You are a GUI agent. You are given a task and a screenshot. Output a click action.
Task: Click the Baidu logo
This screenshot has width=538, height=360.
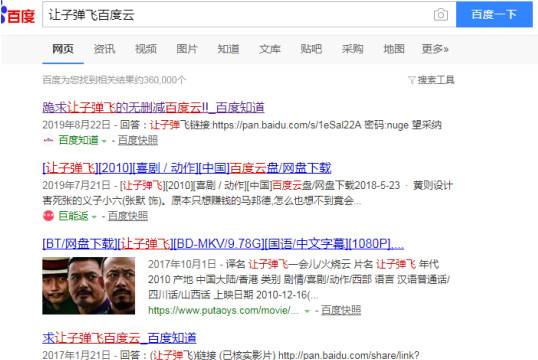click(x=18, y=15)
